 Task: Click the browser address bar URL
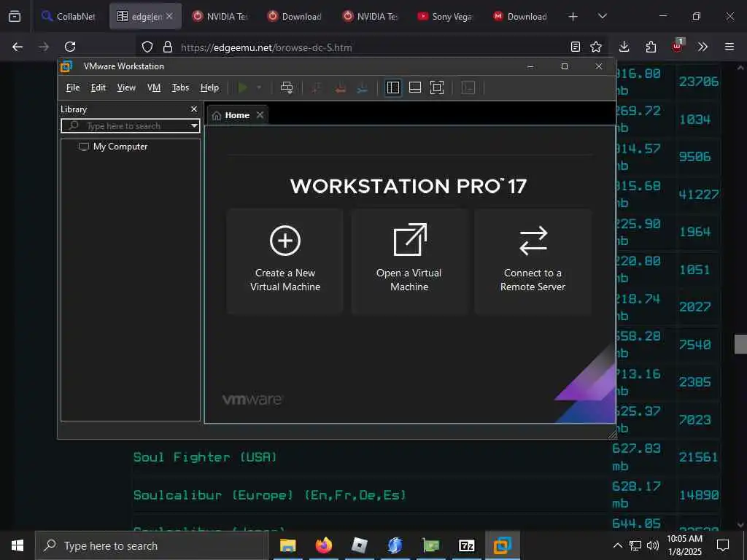point(266,47)
